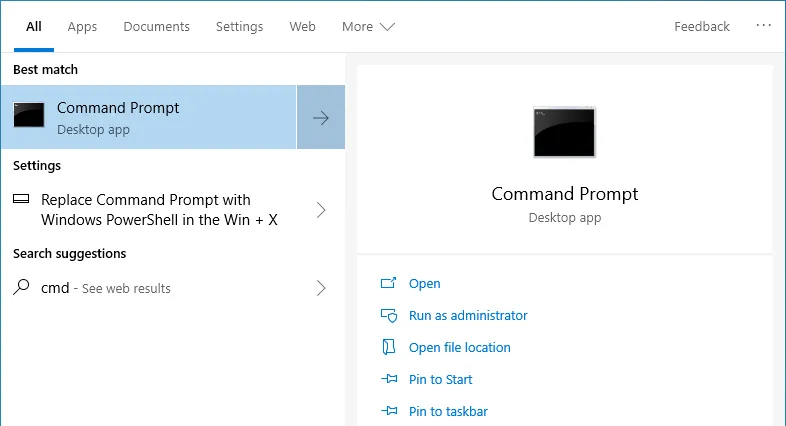Expand the Replace Command Prompt setting chevron
This screenshot has height=426, width=786.
tap(321, 210)
